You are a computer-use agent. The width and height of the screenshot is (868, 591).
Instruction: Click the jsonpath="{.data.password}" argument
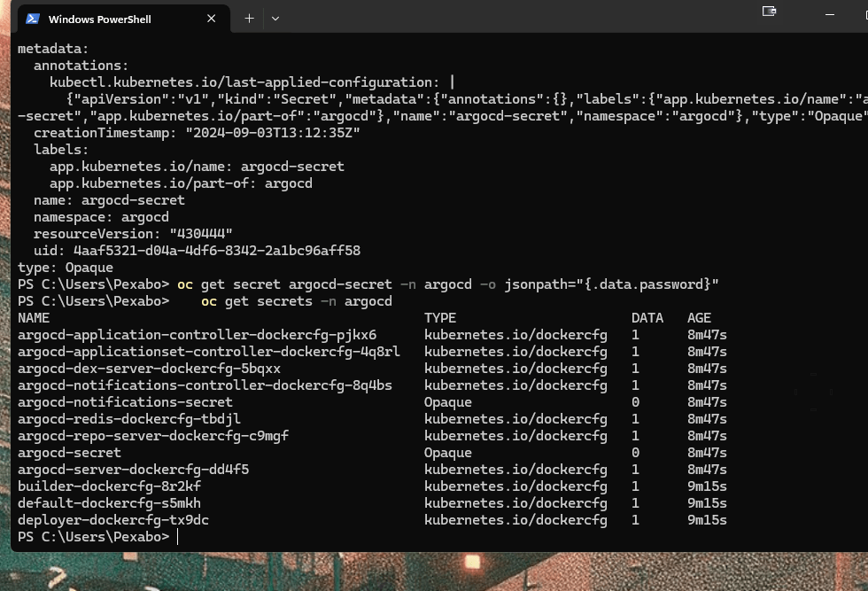[611, 284]
